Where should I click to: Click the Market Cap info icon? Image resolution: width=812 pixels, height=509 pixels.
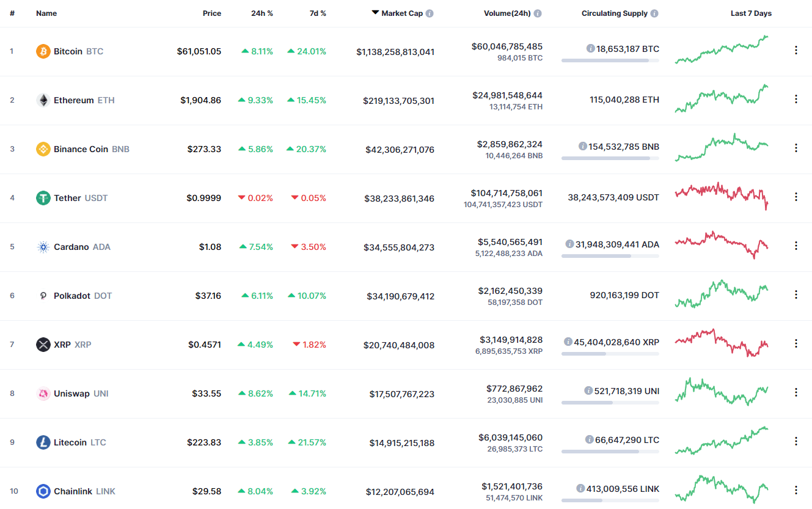430,13
